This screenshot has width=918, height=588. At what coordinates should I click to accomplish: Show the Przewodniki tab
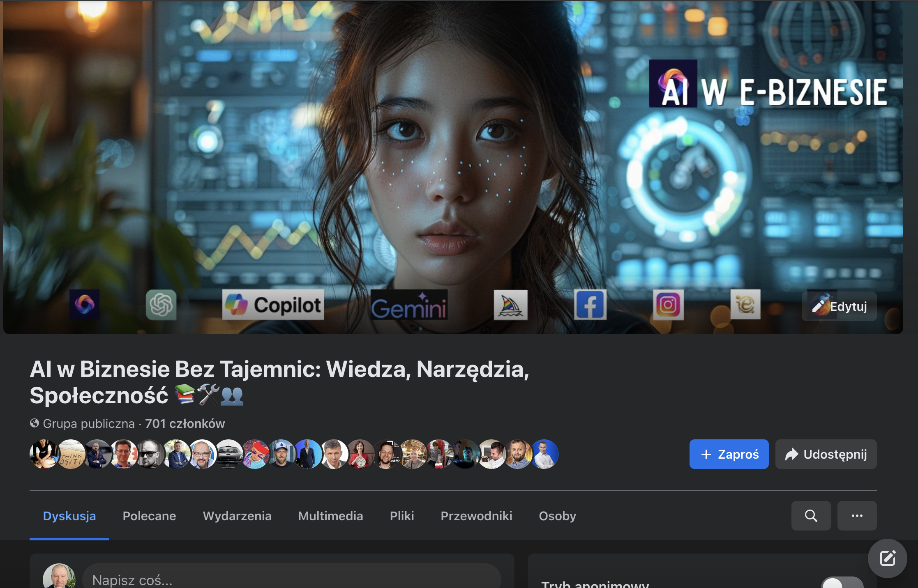pyautogui.click(x=476, y=516)
